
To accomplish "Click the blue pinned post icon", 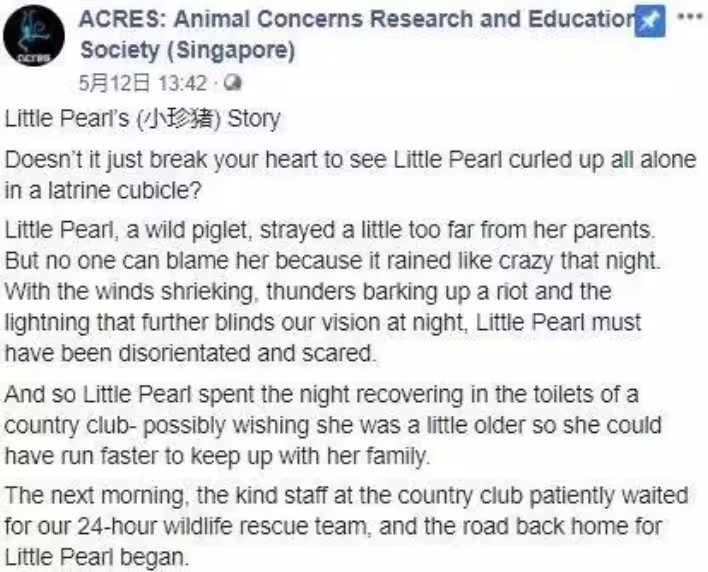I will [650, 21].
